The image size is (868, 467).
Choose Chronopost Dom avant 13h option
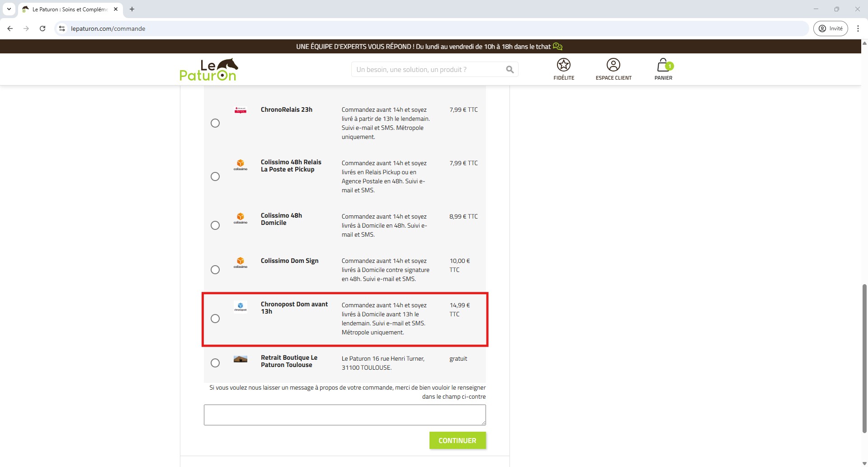coord(215,319)
